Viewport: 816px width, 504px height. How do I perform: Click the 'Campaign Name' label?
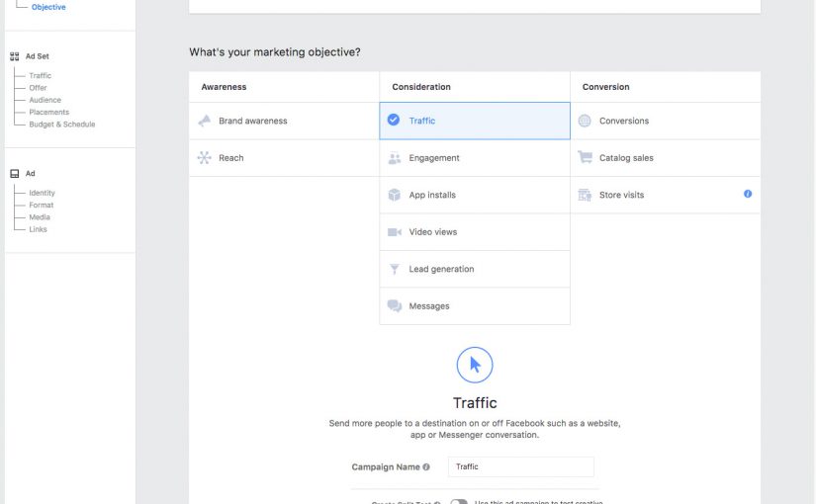coord(386,467)
